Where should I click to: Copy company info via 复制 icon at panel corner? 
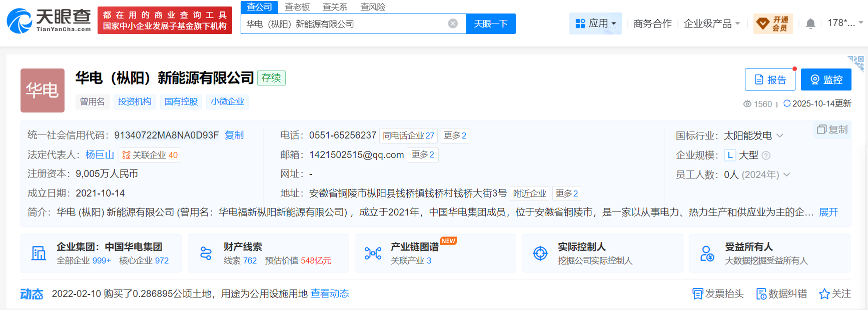pos(832,129)
